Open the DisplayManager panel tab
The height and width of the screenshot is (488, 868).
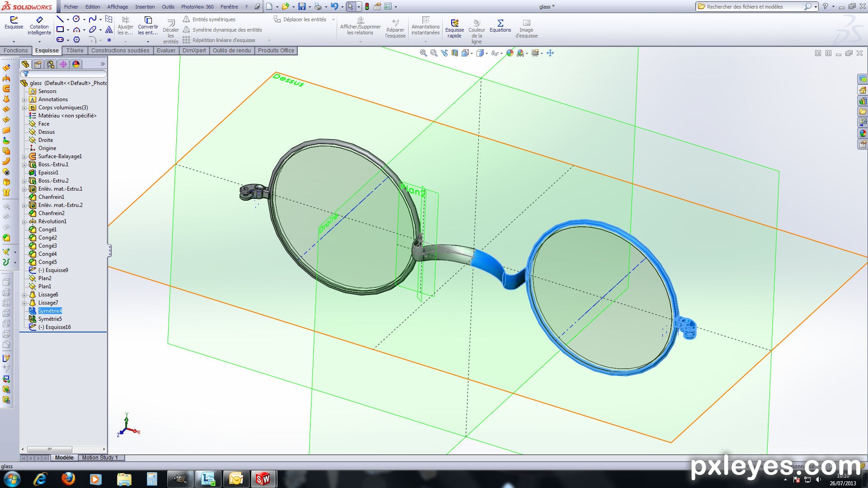[76, 64]
